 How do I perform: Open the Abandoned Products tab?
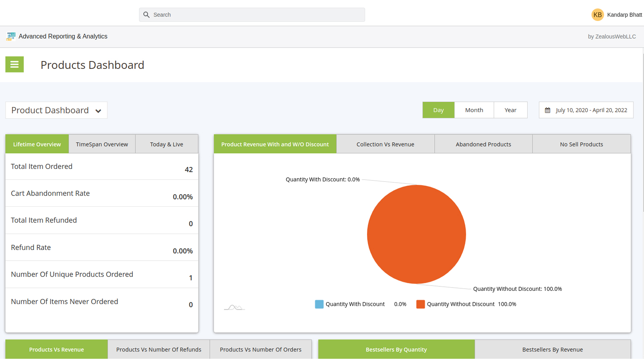point(483,144)
